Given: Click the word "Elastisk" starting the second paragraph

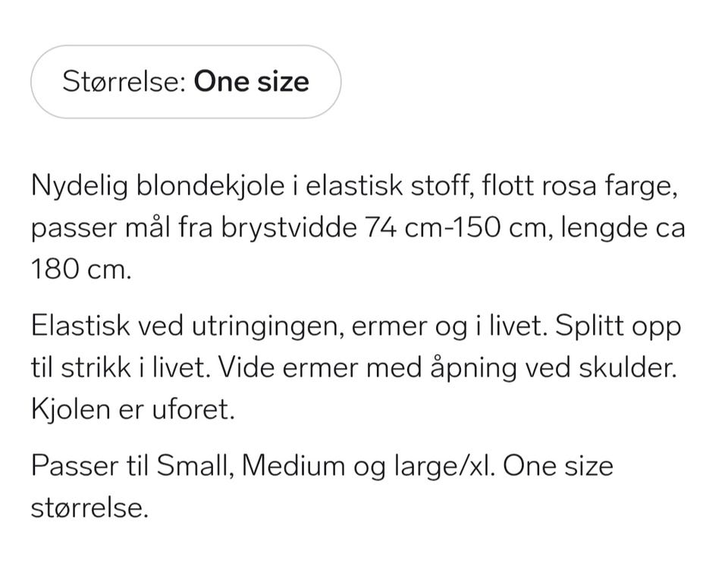Looking at the screenshot, I should pos(80,326).
